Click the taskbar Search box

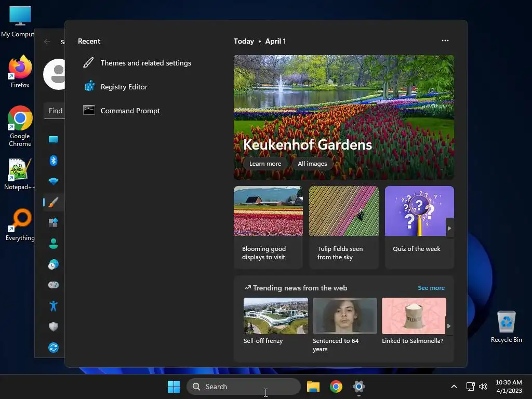244,387
